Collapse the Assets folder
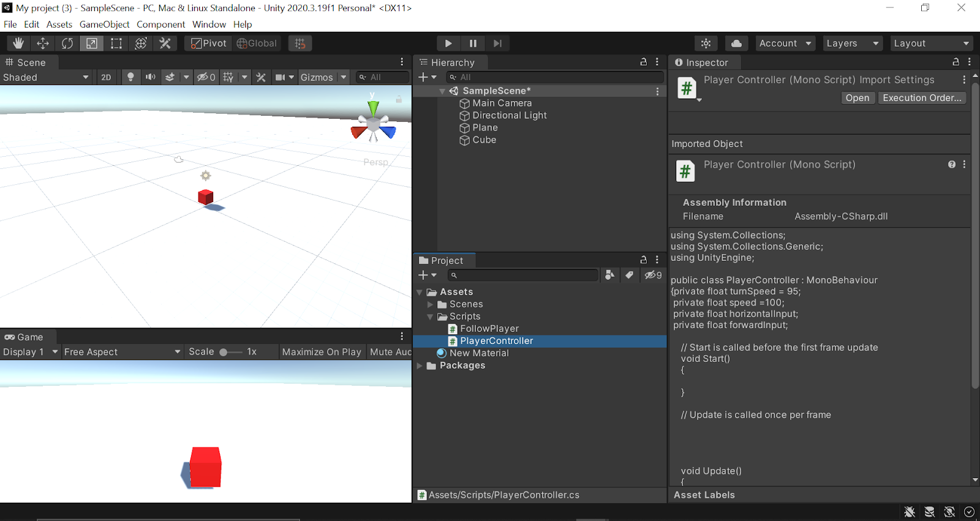The width and height of the screenshot is (980, 521). click(420, 292)
